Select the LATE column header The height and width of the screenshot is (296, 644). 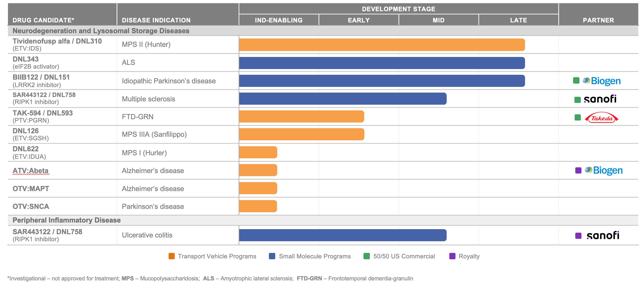coord(518,20)
